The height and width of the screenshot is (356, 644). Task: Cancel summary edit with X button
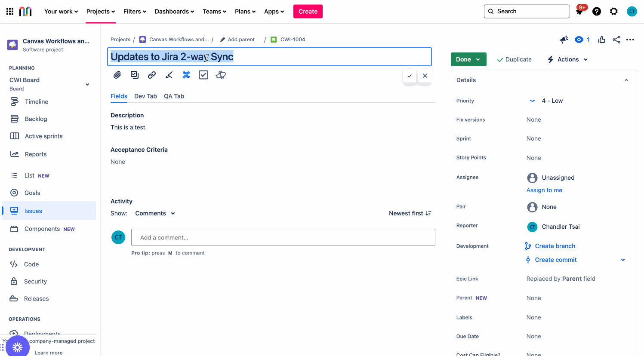point(425,76)
